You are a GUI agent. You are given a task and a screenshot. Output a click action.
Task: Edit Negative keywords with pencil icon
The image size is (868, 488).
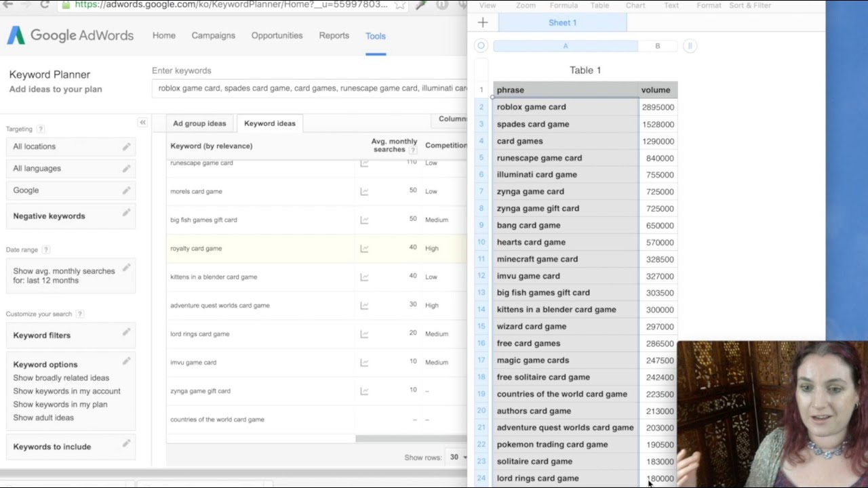click(126, 213)
